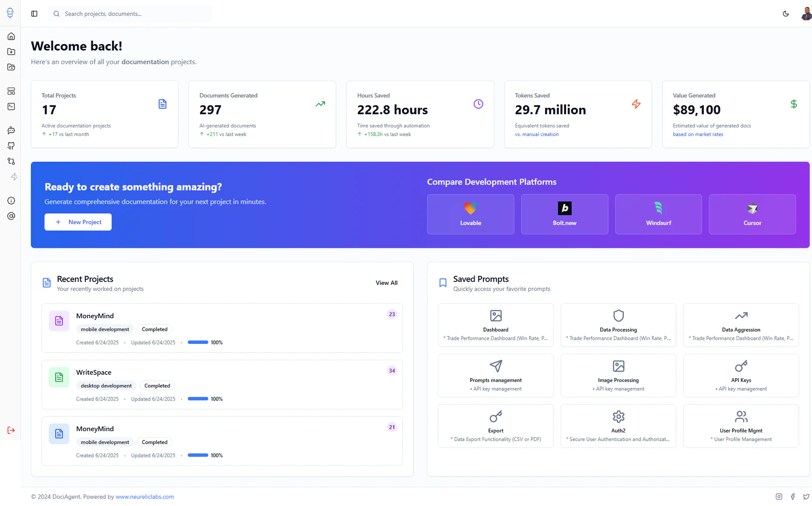This screenshot has height=506, width=812.
Task: Open the www.neureliclabs.com link
Action: pyautogui.click(x=145, y=497)
